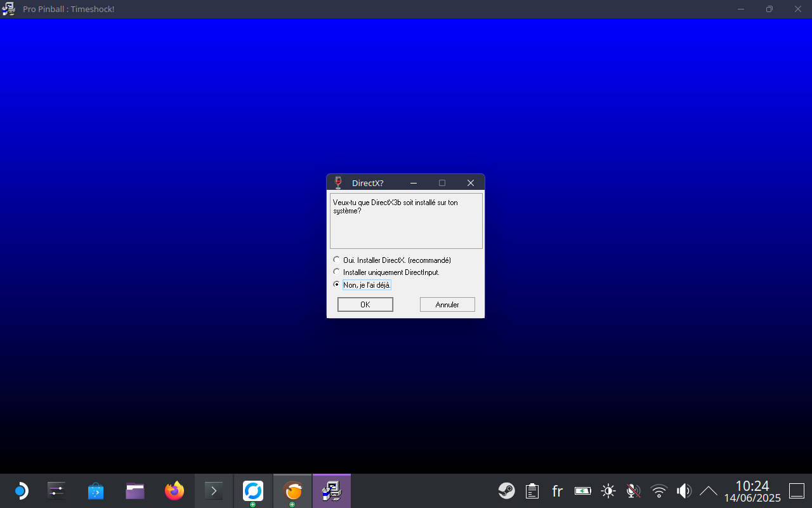Click the Pro Pinball window title icon
The image size is (812, 508).
click(x=9, y=9)
